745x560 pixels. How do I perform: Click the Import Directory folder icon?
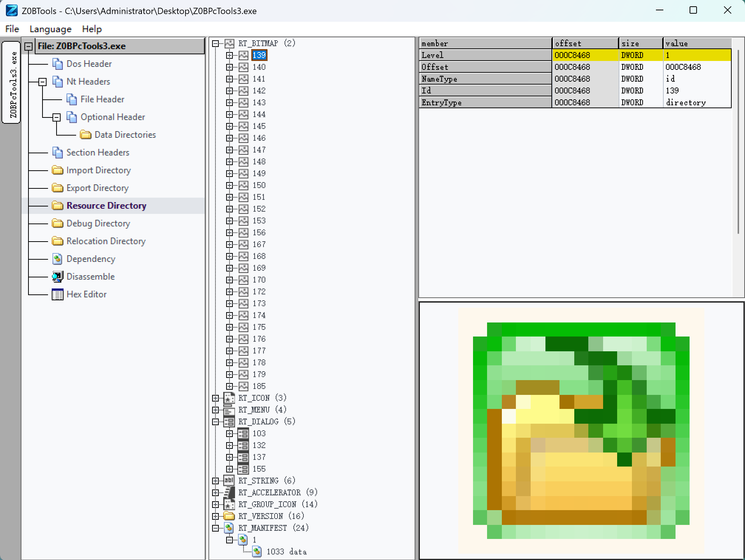[x=57, y=170]
